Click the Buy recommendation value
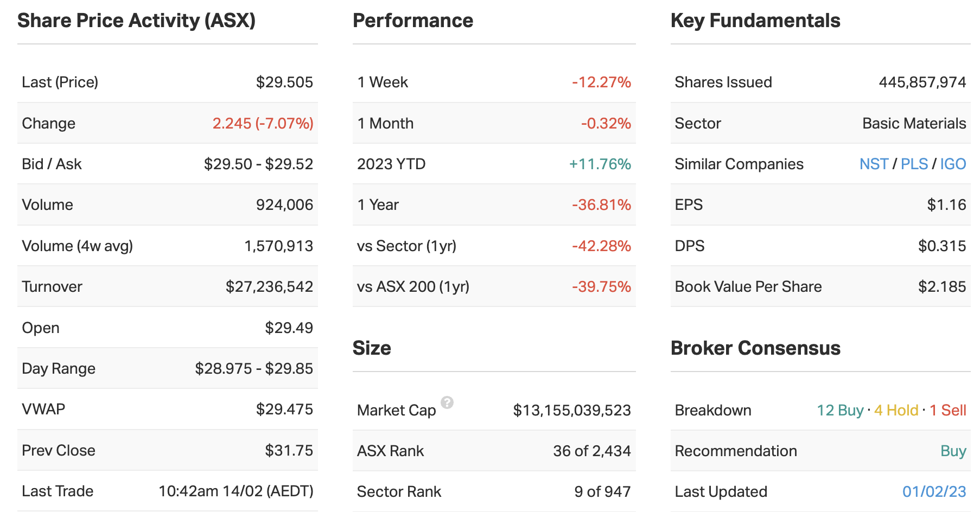 [x=953, y=451]
